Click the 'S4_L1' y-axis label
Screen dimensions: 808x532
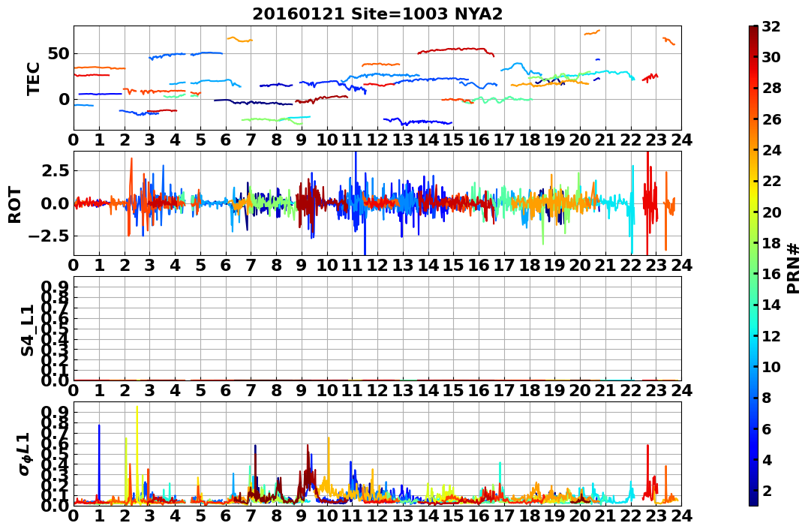pyautogui.click(x=27, y=330)
